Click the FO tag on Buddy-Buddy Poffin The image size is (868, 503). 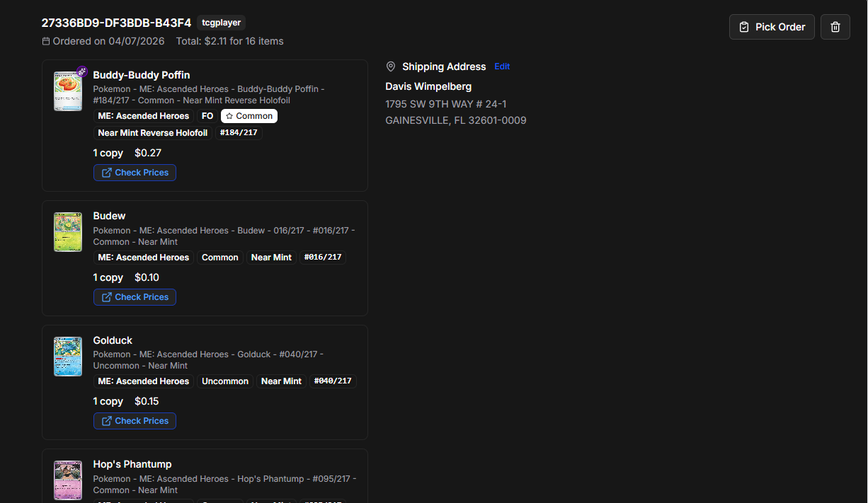pos(207,116)
